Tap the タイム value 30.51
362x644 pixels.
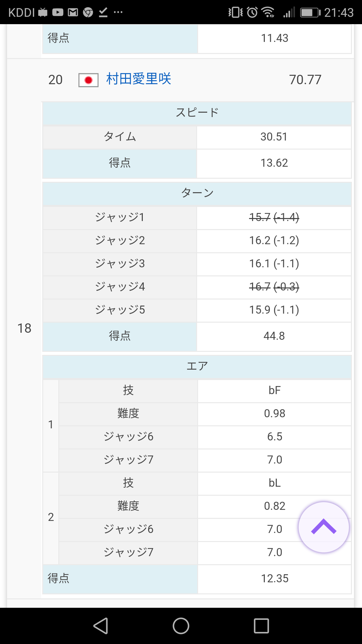click(x=274, y=137)
